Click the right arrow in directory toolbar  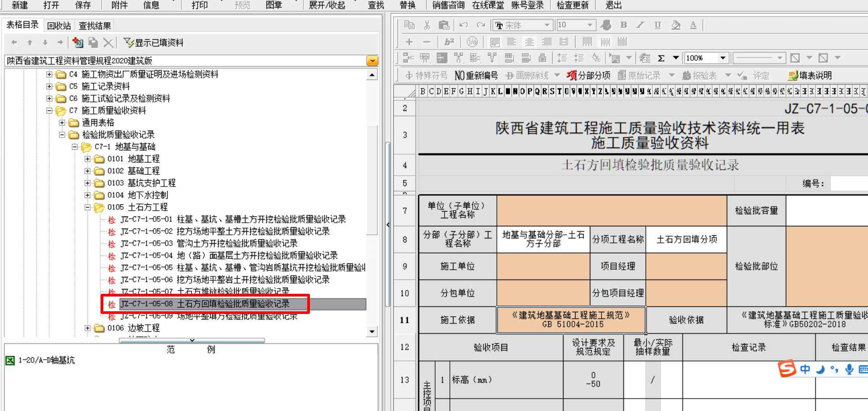coord(60,42)
